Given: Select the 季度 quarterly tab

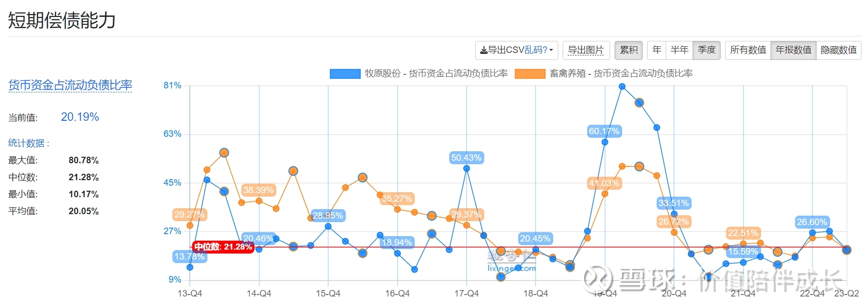Looking at the screenshot, I should click(707, 50).
